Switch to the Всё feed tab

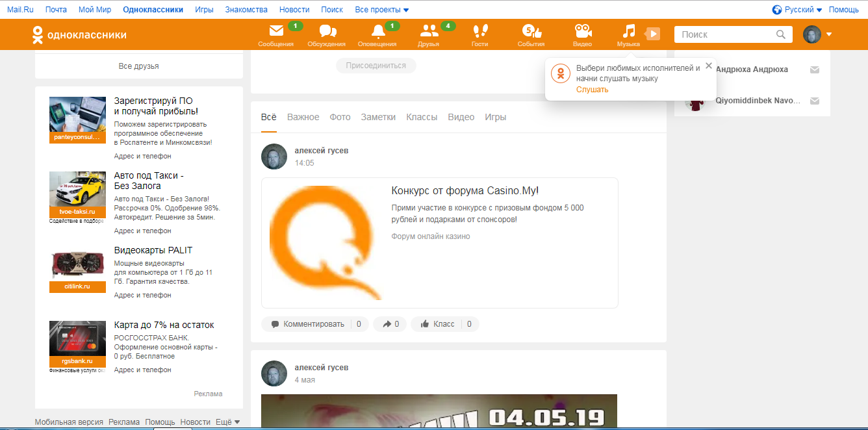[x=269, y=117]
